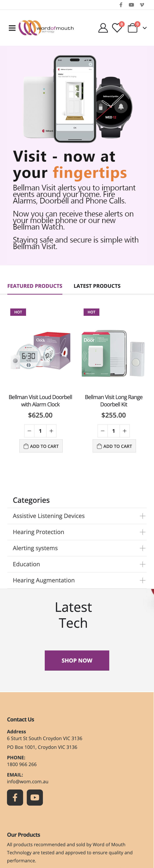Click the YouTube icon in top bar
This screenshot has width=154, height=868.
click(x=131, y=5)
